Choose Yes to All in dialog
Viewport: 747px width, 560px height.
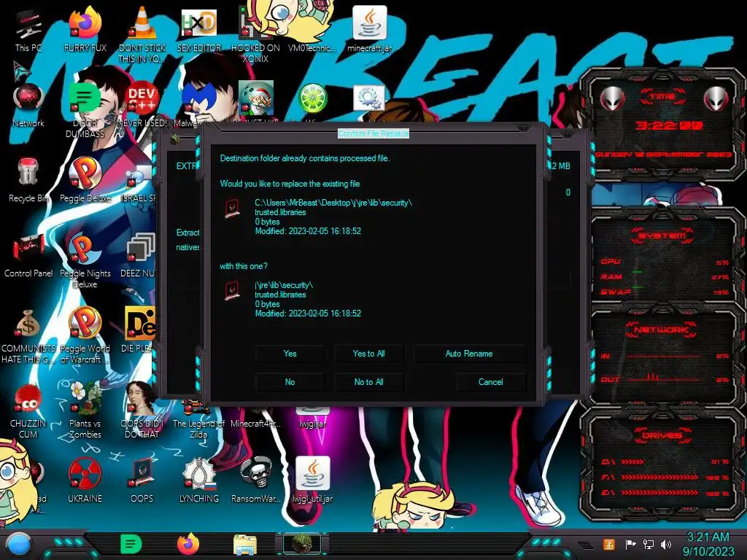[x=368, y=354]
